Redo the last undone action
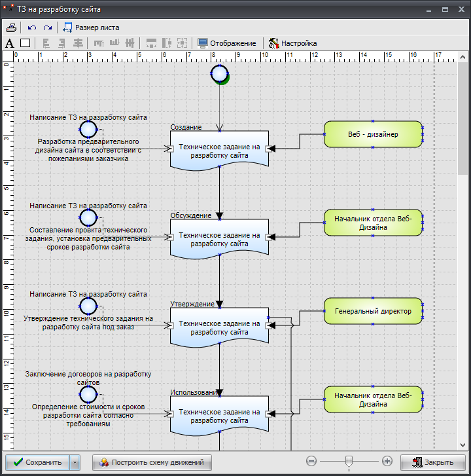Screen dimensions: 471x476 [x=48, y=27]
